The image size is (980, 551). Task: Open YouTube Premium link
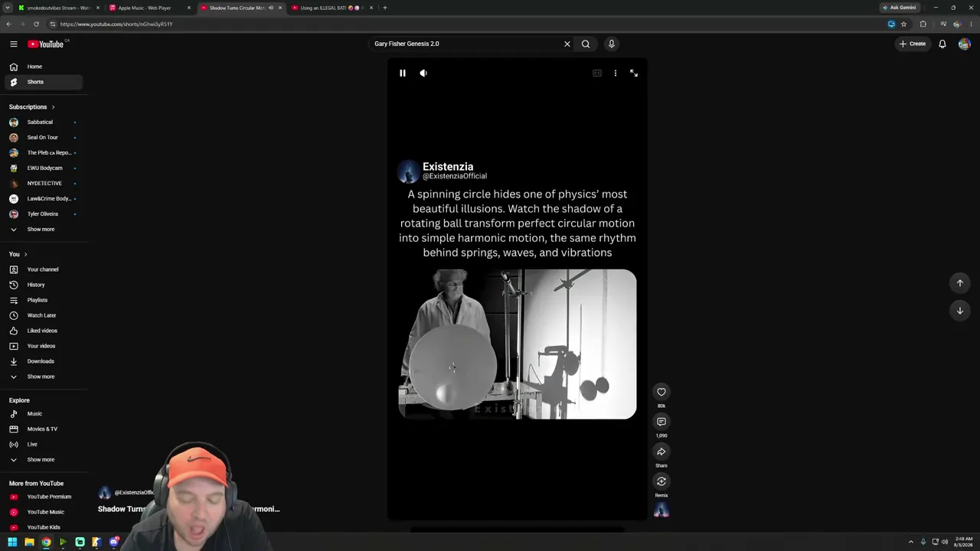[42, 497]
